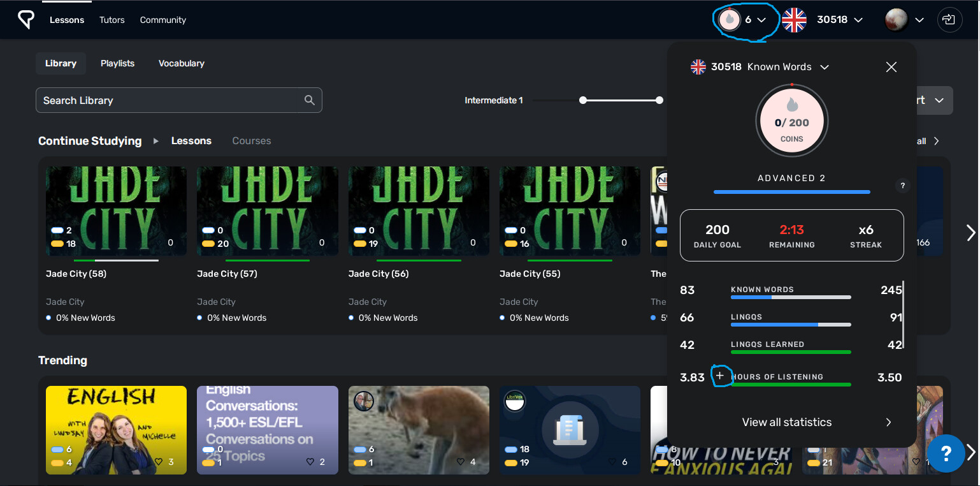Click the profile avatar picture

pos(896,20)
